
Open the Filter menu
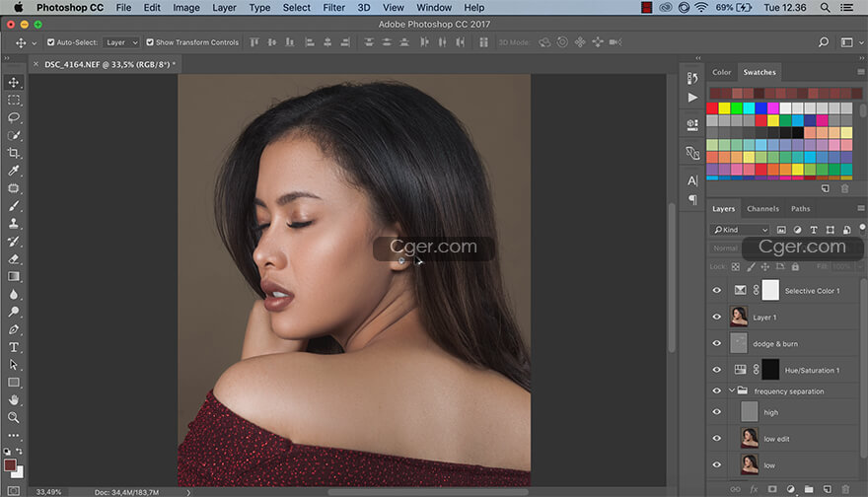pos(333,7)
